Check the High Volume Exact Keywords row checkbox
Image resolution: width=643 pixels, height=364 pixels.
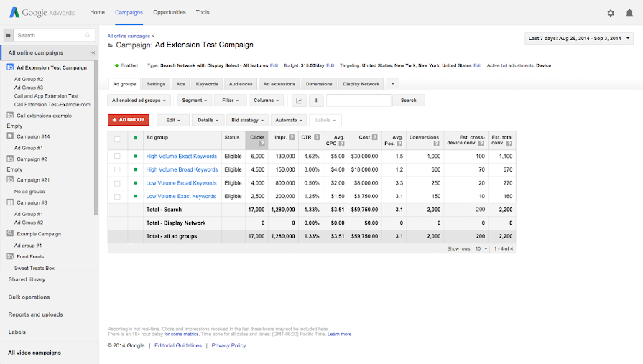point(117,156)
